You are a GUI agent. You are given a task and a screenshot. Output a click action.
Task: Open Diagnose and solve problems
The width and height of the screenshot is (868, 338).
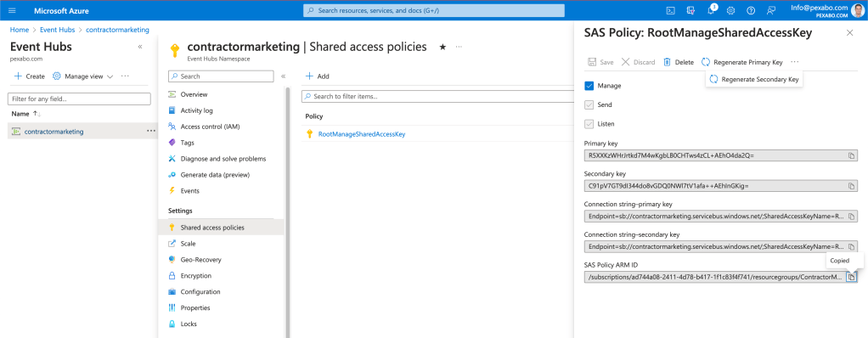pos(223,159)
